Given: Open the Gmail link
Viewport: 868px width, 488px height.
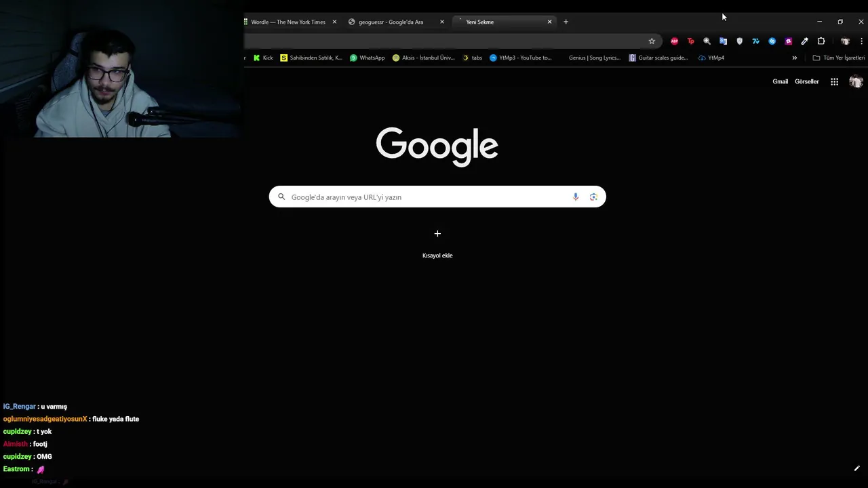Looking at the screenshot, I should pyautogui.click(x=780, y=81).
